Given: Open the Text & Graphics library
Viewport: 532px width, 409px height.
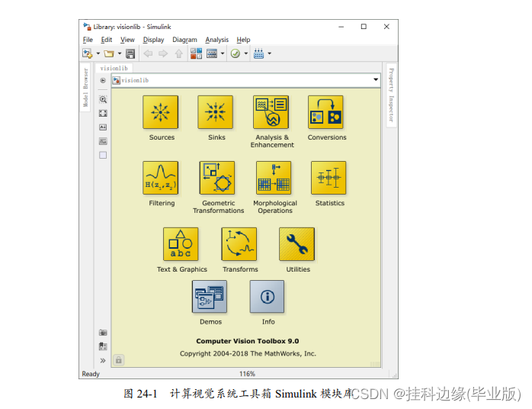Looking at the screenshot, I should tap(181, 244).
